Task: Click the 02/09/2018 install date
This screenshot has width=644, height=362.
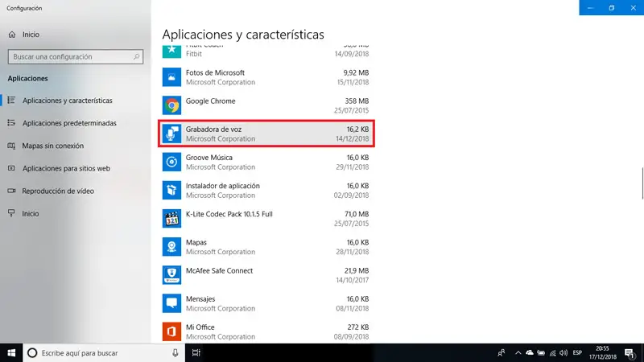Action: click(x=351, y=195)
